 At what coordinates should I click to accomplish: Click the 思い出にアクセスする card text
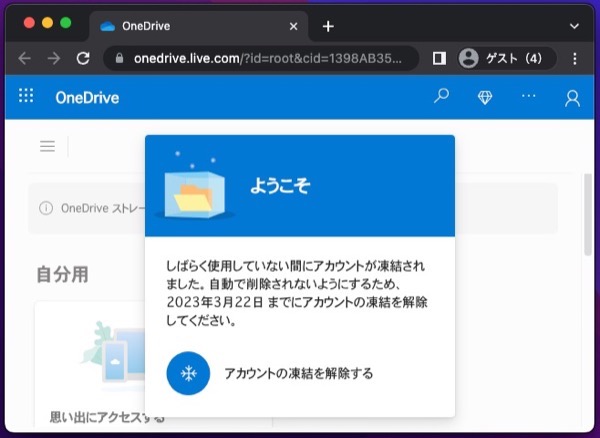coord(107,417)
